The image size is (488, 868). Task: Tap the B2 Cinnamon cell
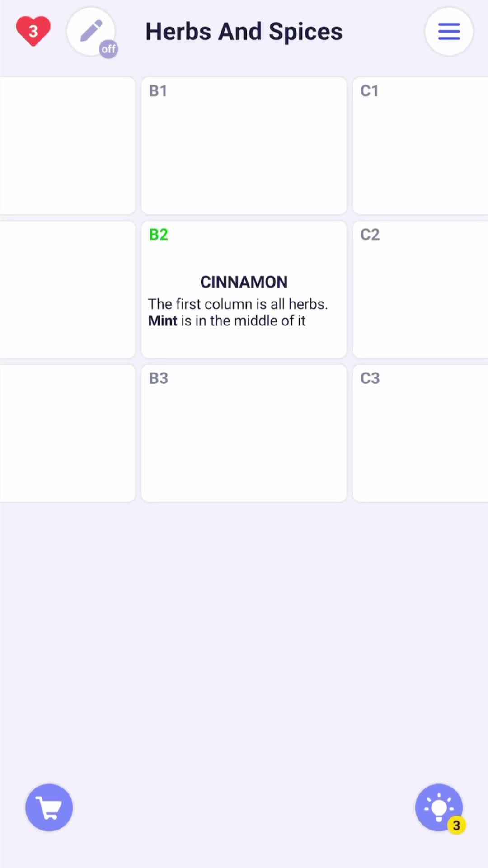pos(244,289)
